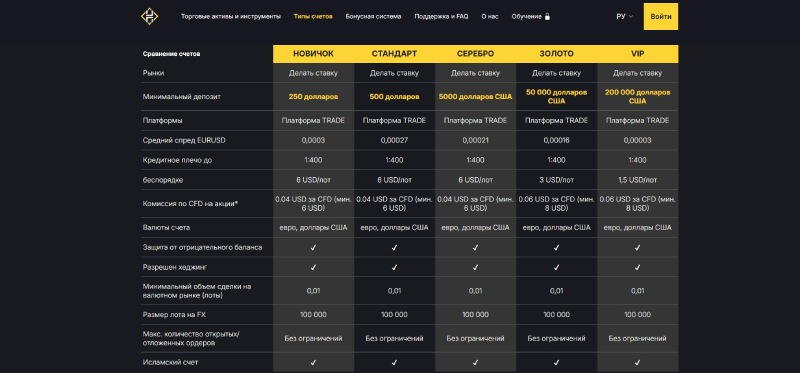Click the Комиссия по CFD на акции label
The width and height of the screenshot is (800, 373).
click(191, 204)
